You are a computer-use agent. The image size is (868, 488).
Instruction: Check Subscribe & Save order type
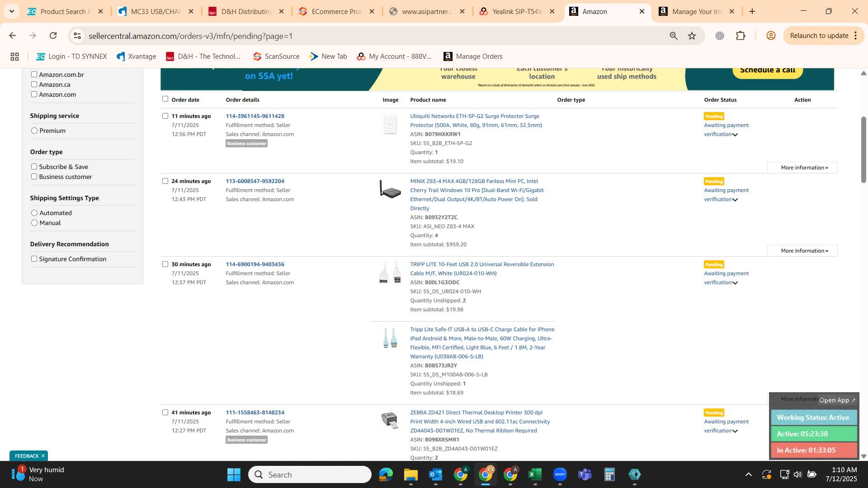[x=34, y=167]
